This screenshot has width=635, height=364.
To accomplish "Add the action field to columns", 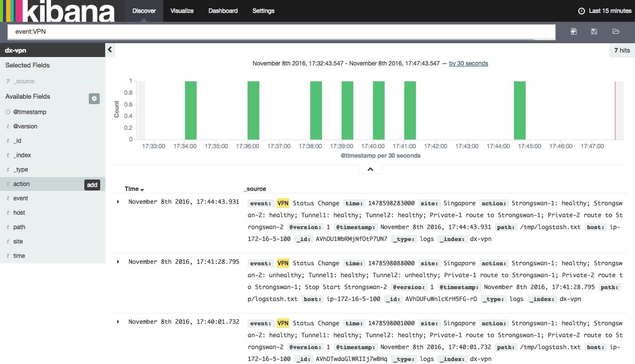I will (92, 184).
